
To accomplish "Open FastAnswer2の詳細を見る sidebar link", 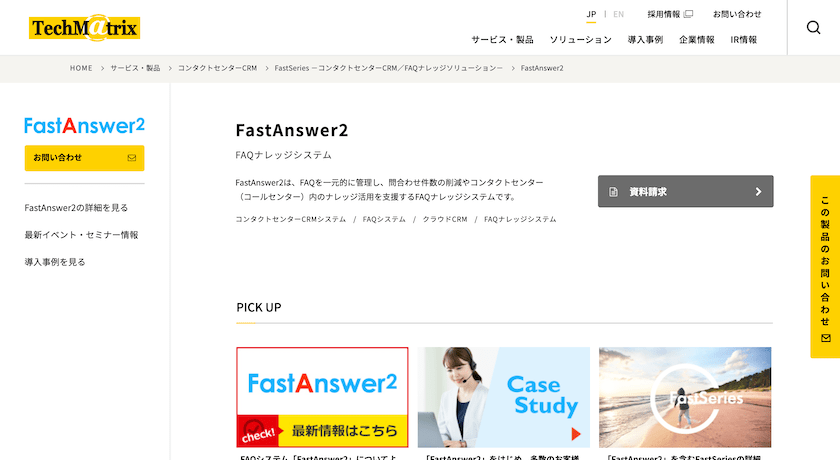I will click(x=76, y=208).
